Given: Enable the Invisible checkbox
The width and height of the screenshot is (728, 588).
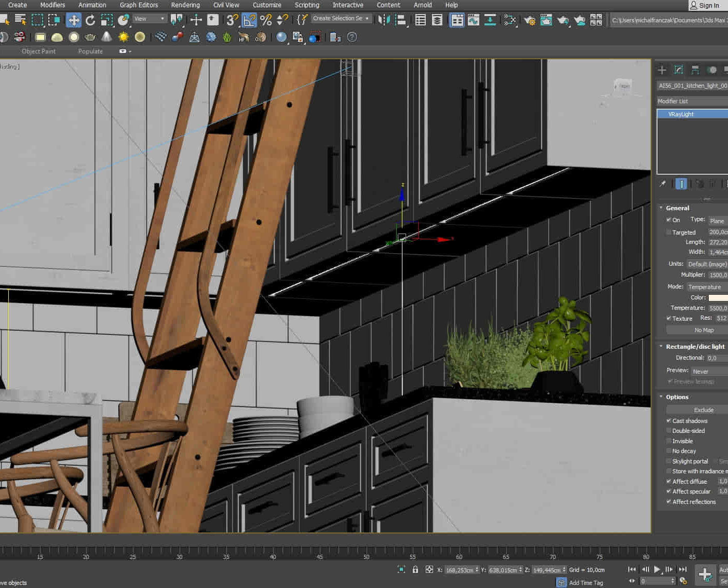Looking at the screenshot, I should pos(669,441).
